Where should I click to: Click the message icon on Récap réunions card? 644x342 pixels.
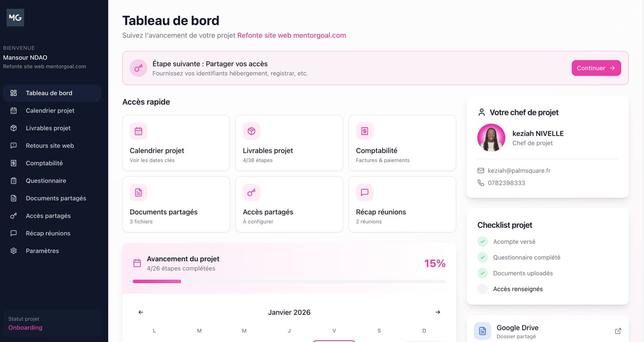365,193
